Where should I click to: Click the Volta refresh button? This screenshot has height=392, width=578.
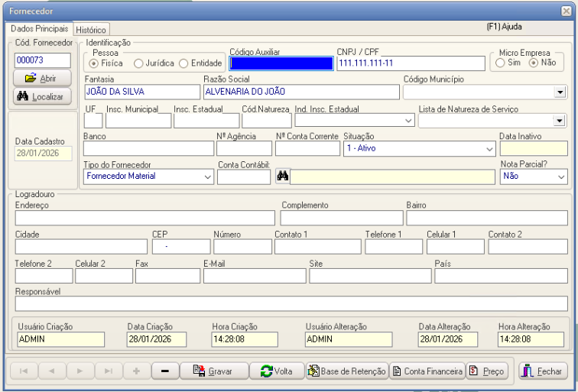coord(277,371)
